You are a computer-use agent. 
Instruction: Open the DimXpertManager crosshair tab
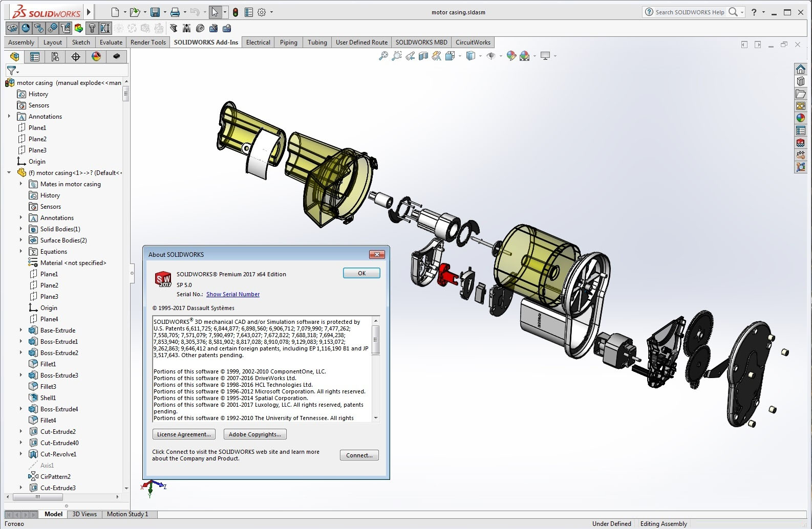pos(76,57)
